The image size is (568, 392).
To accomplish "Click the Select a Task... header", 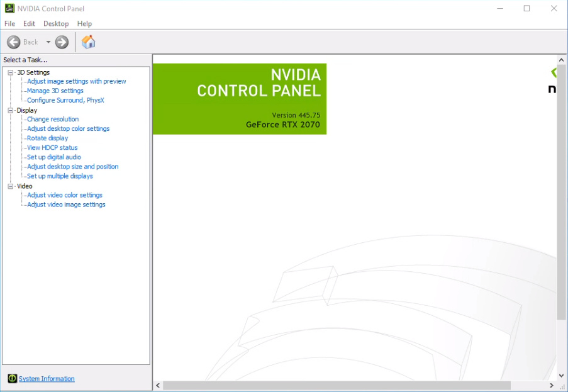I will [x=25, y=60].
